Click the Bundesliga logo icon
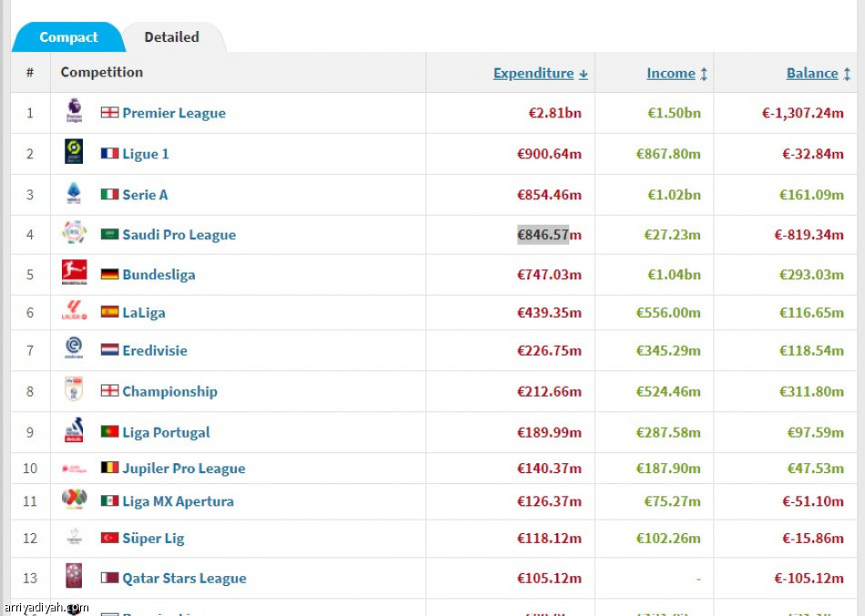 pos(74,274)
